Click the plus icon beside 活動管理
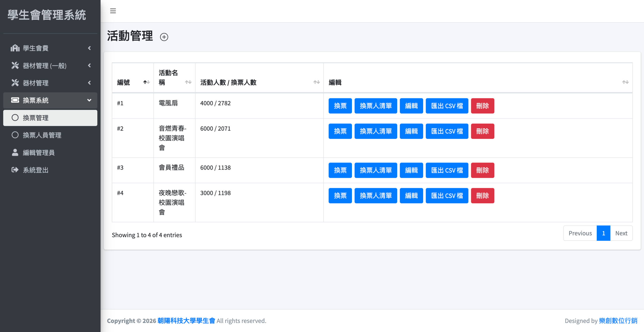Image resolution: width=644 pixels, height=332 pixels. [x=164, y=37]
